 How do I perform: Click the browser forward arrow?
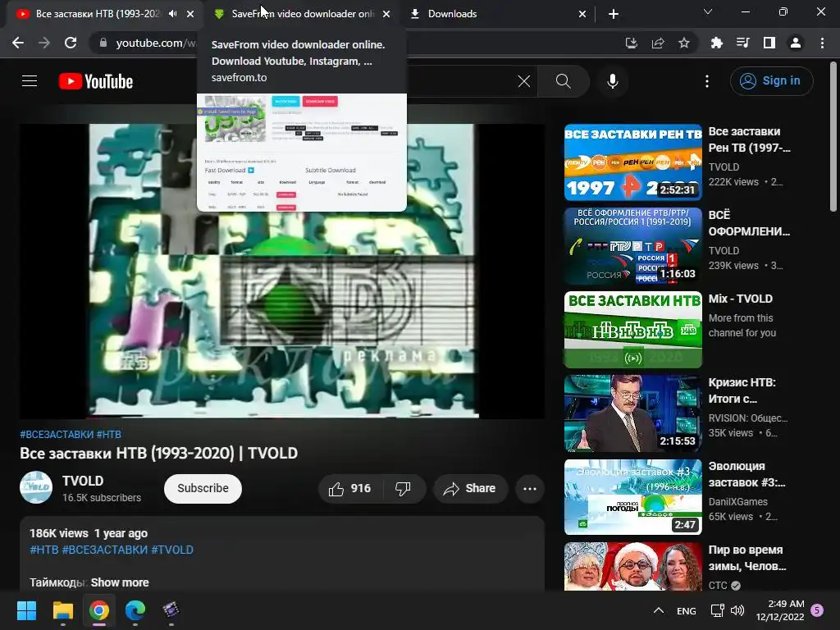point(44,43)
